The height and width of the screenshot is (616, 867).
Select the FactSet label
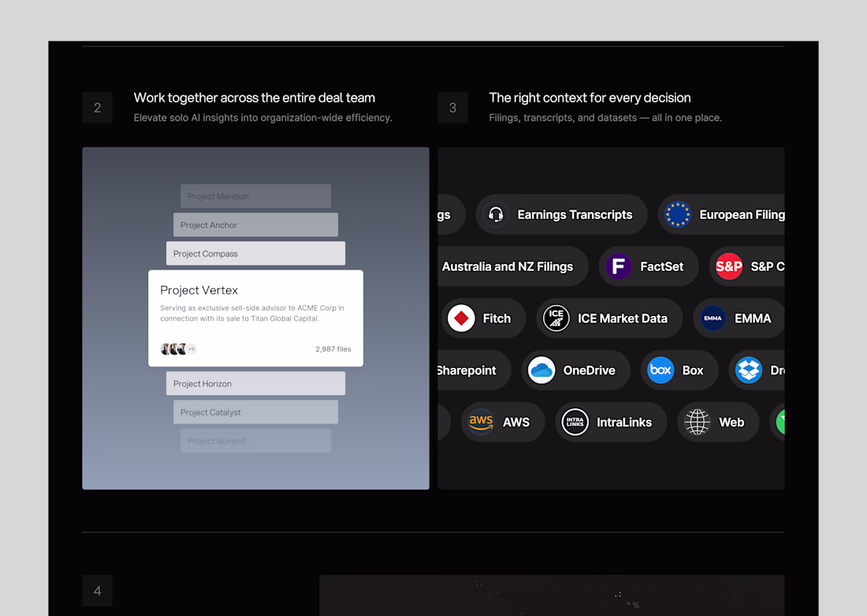point(662,266)
